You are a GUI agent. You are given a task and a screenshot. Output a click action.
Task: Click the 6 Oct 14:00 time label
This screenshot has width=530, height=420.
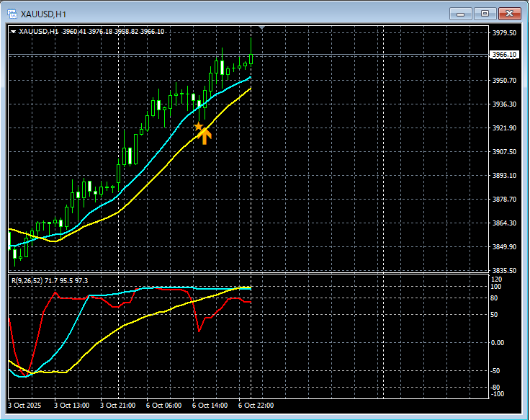pyautogui.click(x=210, y=405)
